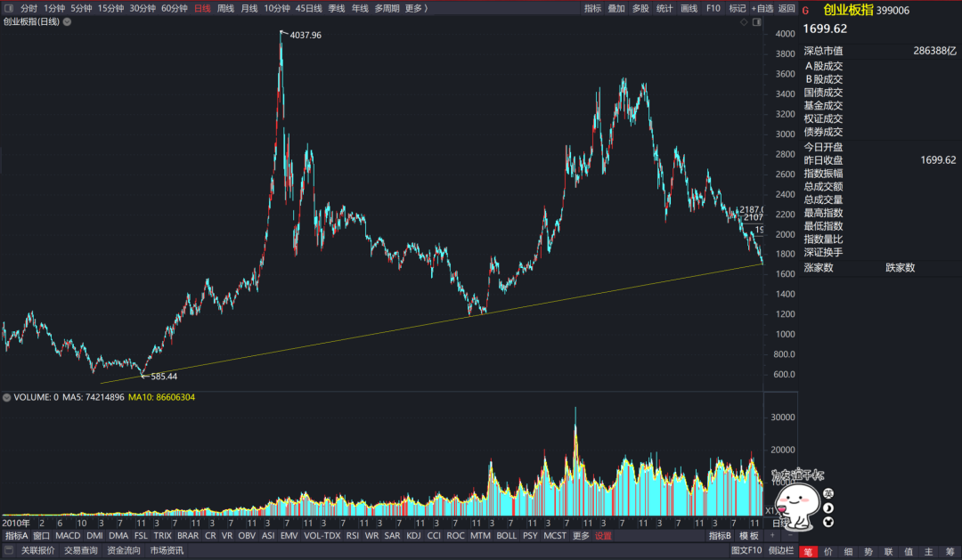Click the panel layout icon before 分时
Screen dimensions: 962x560
8,8
